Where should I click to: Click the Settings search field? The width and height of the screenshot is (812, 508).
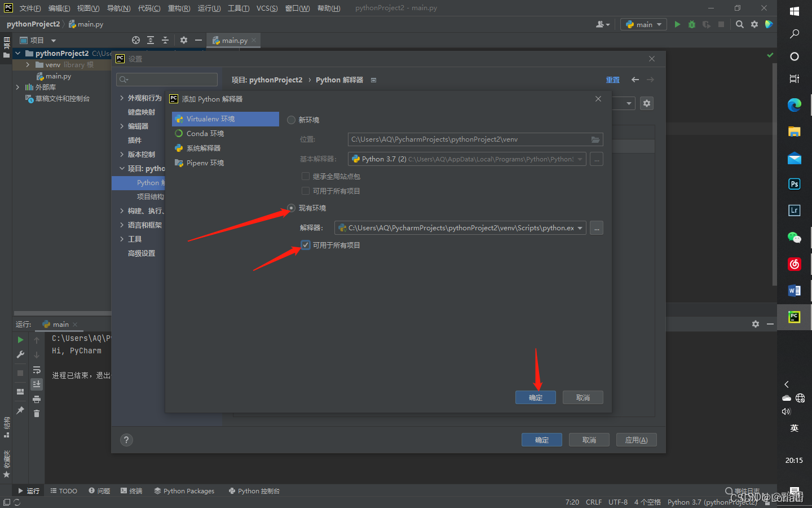167,80
